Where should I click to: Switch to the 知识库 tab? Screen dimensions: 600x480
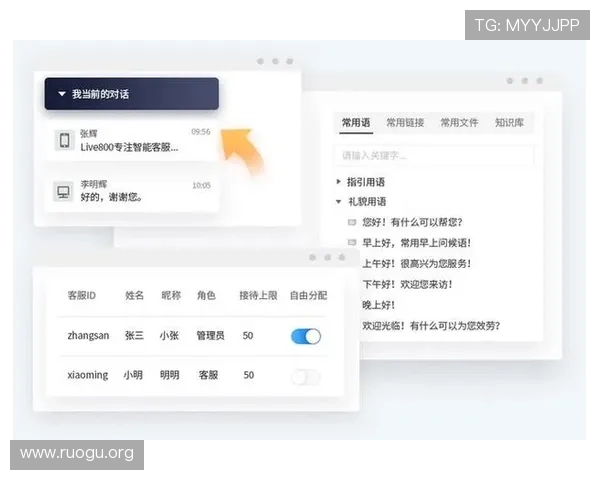(509, 122)
